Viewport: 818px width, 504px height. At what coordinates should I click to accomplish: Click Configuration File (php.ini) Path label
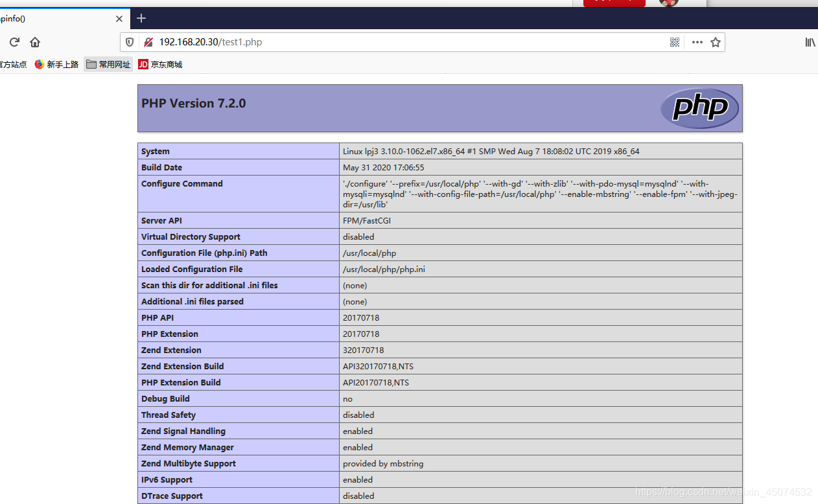click(204, 253)
